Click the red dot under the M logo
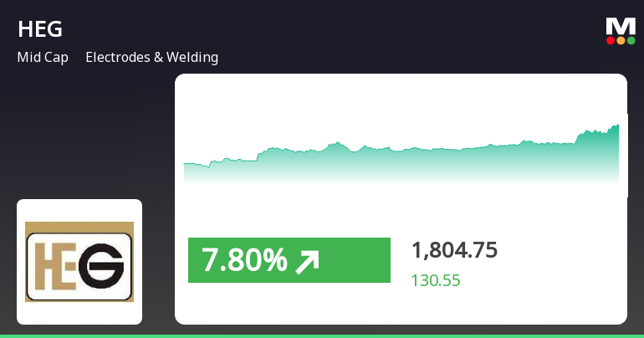The image size is (644, 338). (x=611, y=40)
